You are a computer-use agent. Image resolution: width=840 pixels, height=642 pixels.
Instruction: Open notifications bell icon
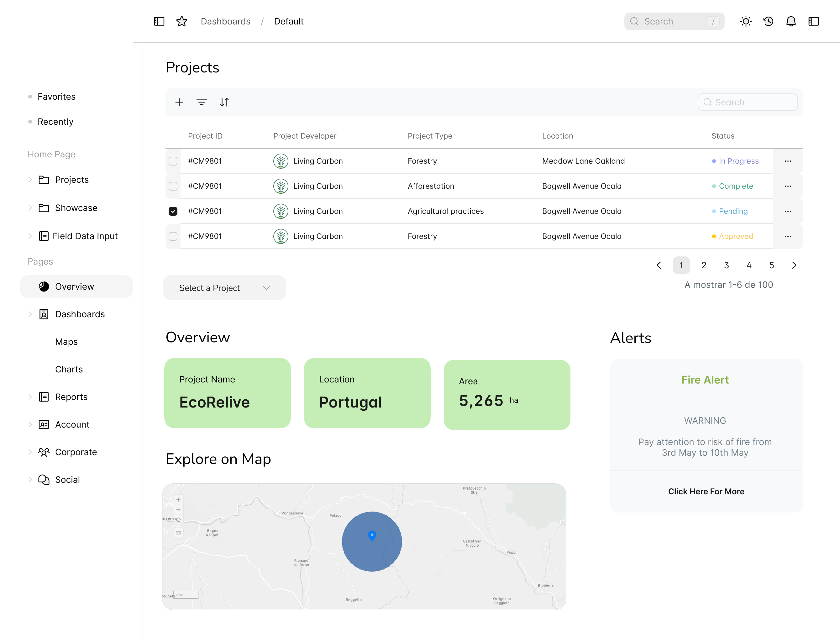pyautogui.click(x=791, y=21)
